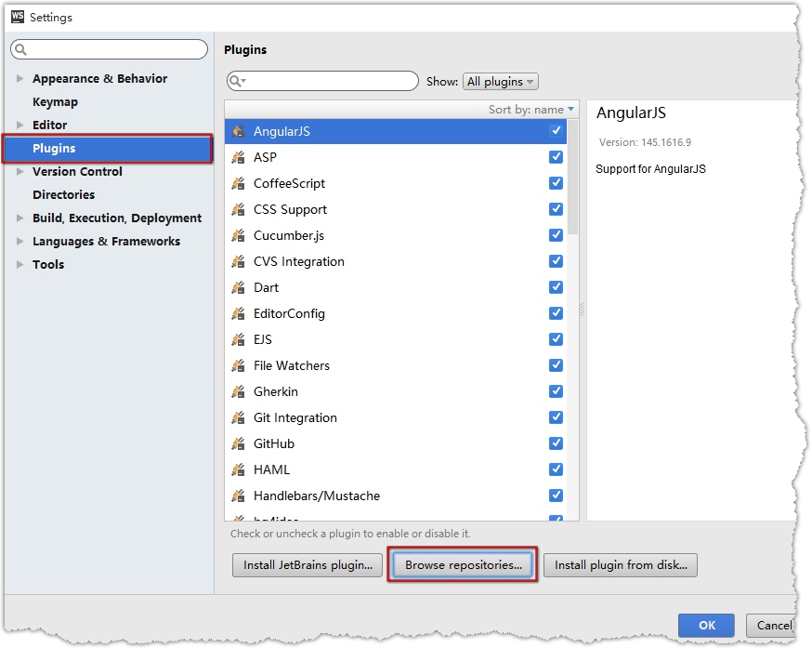Toggle File Watchers plugin checkbox
Image resolution: width=812 pixels, height=648 pixels.
[x=556, y=365]
